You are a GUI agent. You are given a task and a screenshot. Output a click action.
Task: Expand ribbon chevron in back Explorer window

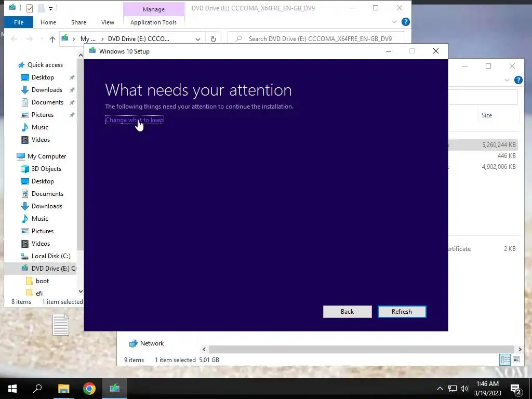pos(507,80)
